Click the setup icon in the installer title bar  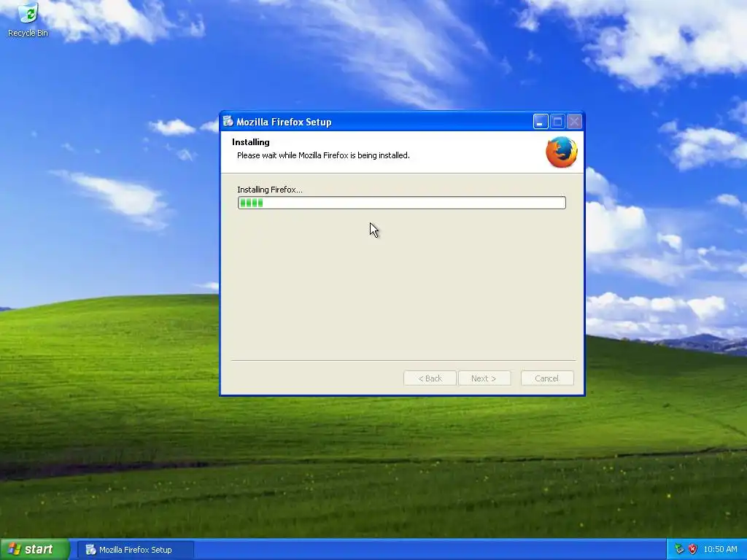(x=228, y=122)
